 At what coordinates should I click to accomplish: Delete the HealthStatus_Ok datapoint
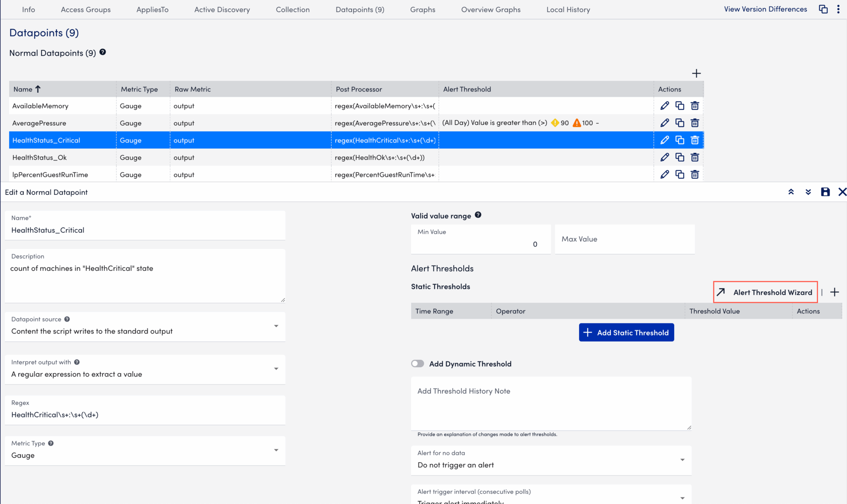695,158
